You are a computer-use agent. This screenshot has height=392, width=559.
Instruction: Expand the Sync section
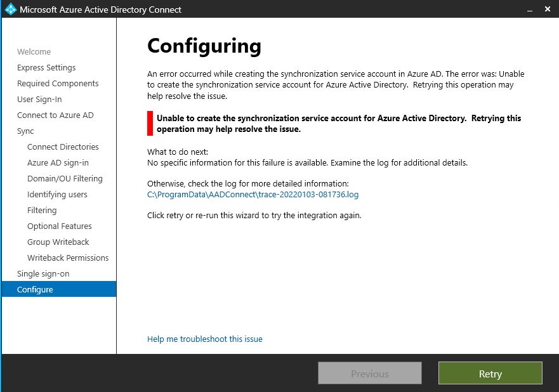tap(25, 131)
